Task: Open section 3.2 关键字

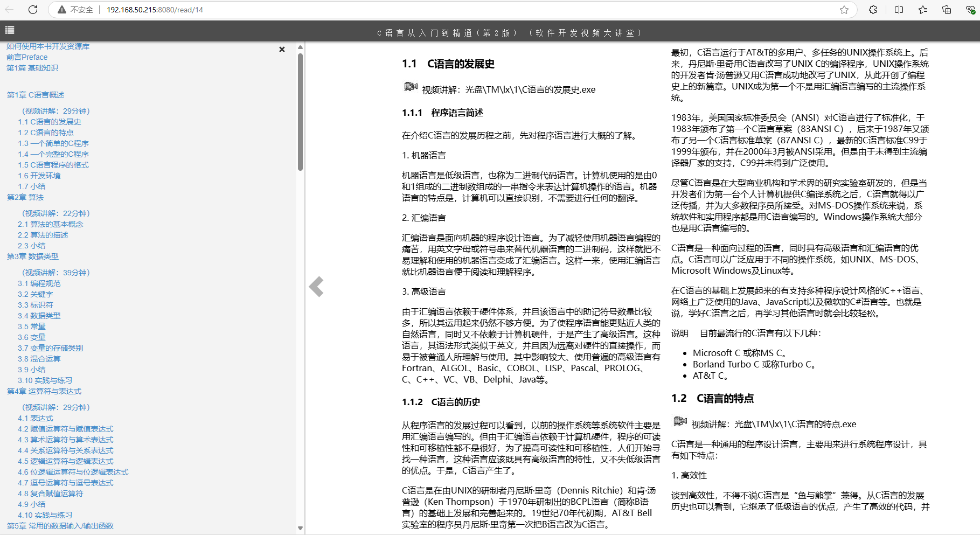Action: coord(36,294)
